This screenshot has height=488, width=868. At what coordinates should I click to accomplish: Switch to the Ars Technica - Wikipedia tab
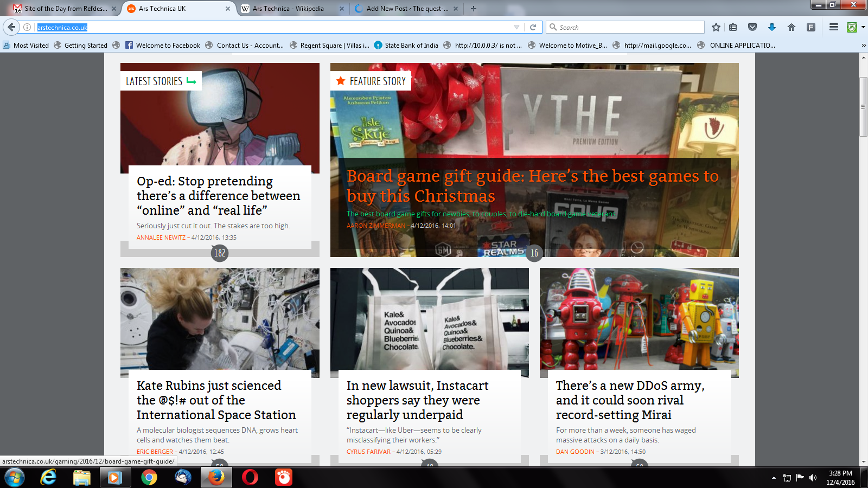288,9
